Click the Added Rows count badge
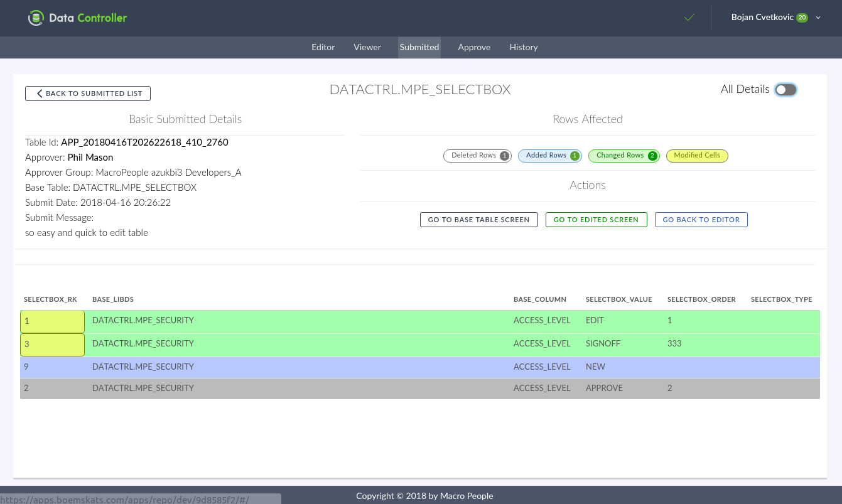The height and width of the screenshot is (504, 842). click(575, 156)
